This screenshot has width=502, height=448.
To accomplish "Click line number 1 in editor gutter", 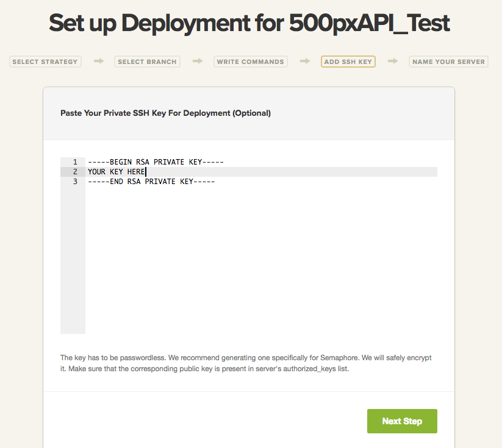I will pos(75,162).
